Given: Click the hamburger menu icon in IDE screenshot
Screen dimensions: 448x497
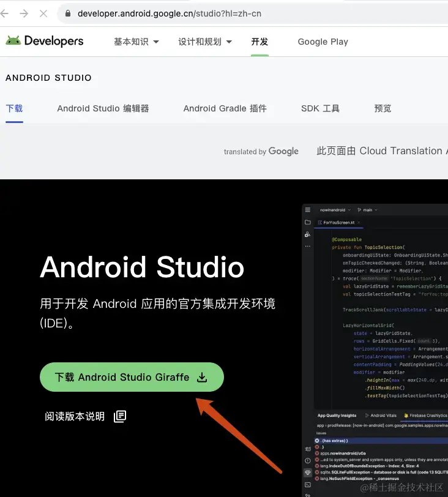Looking at the screenshot, I should 308,209.
